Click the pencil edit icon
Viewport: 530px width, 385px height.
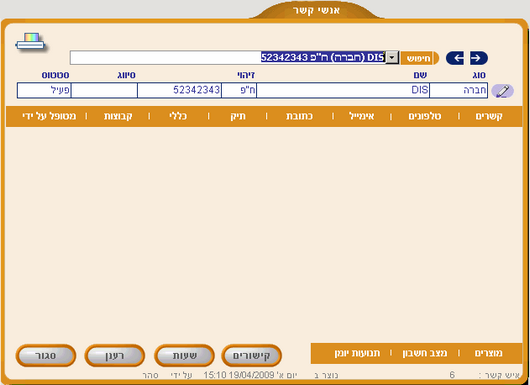[x=503, y=91]
